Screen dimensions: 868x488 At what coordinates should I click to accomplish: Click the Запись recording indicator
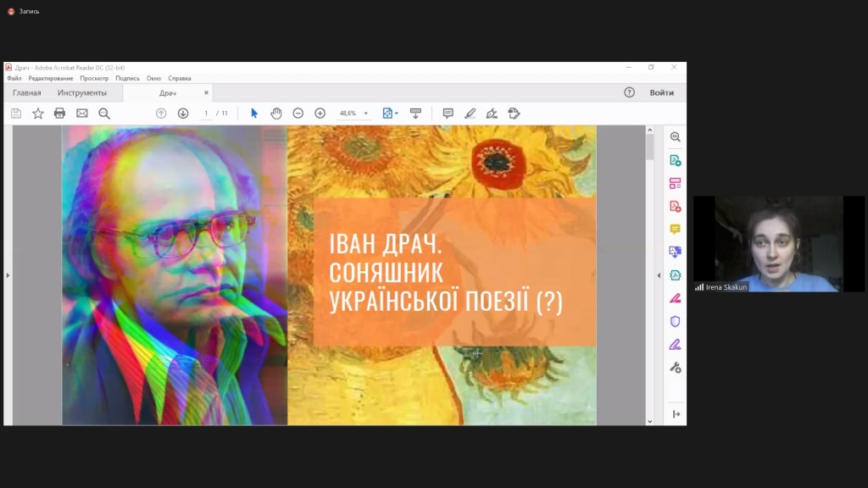click(x=24, y=11)
